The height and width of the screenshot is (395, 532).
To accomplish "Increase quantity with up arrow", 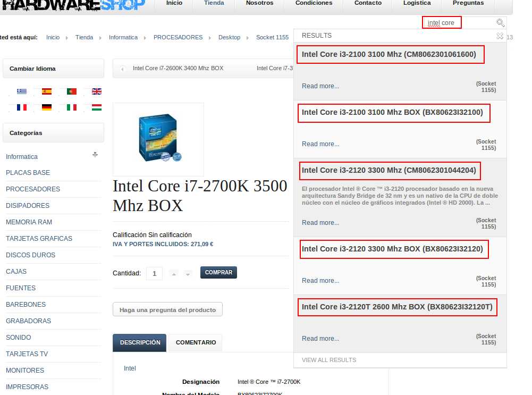I will [x=174, y=274].
